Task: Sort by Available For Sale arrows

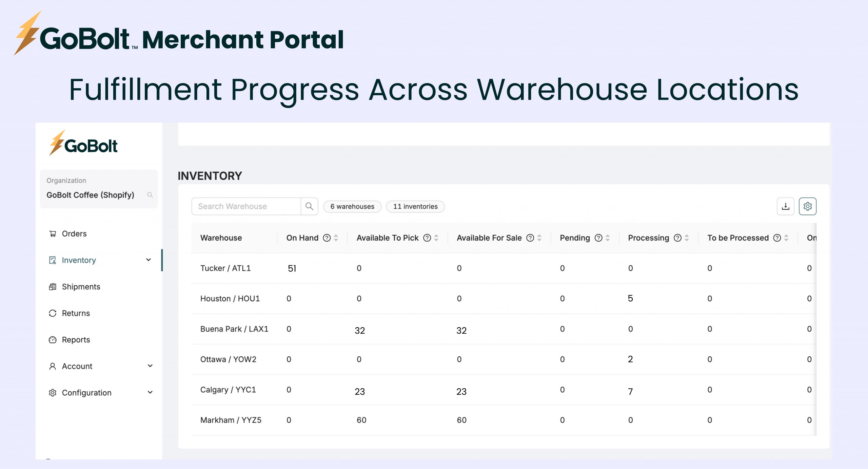Action: (x=539, y=238)
